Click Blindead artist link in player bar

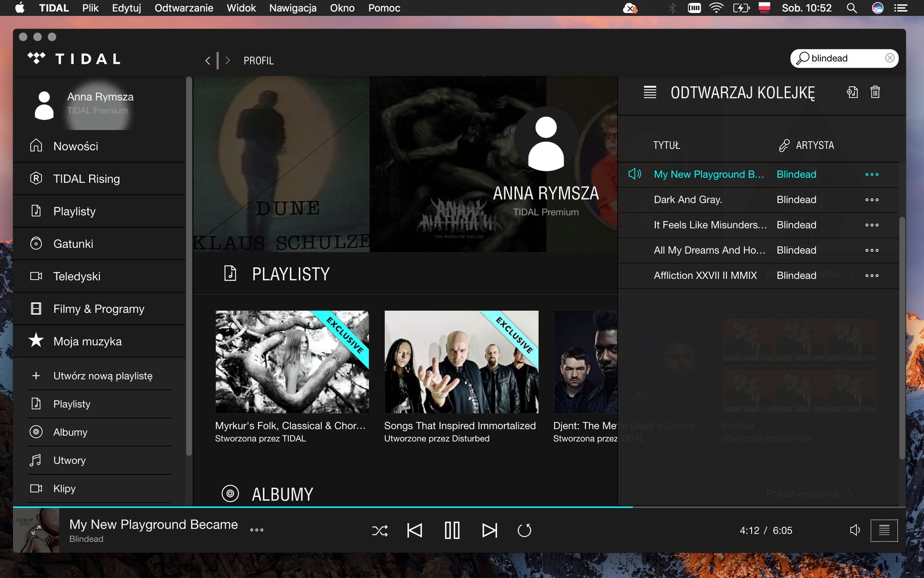tap(86, 539)
